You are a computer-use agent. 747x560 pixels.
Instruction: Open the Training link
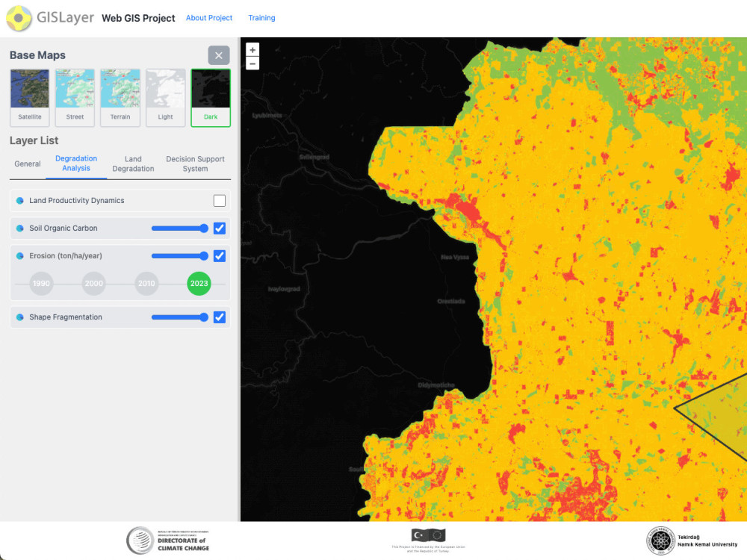coord(261,18)
